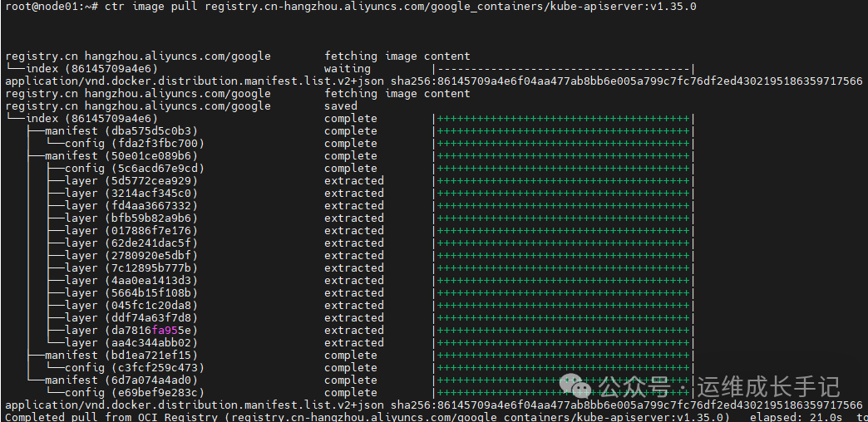Viewport: 868px width, 422px height.
Task: Select layer (fd4aa3667332) row
Action: pos(370,206)
